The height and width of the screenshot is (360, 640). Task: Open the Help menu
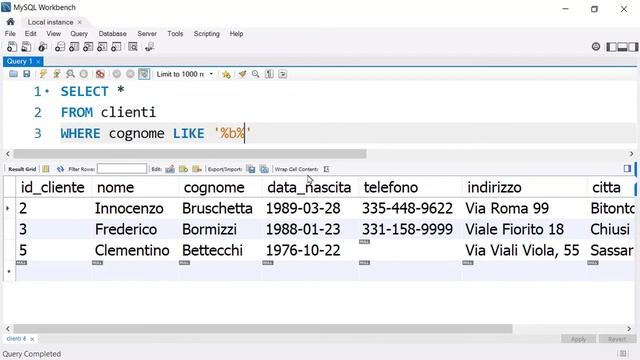236,33
